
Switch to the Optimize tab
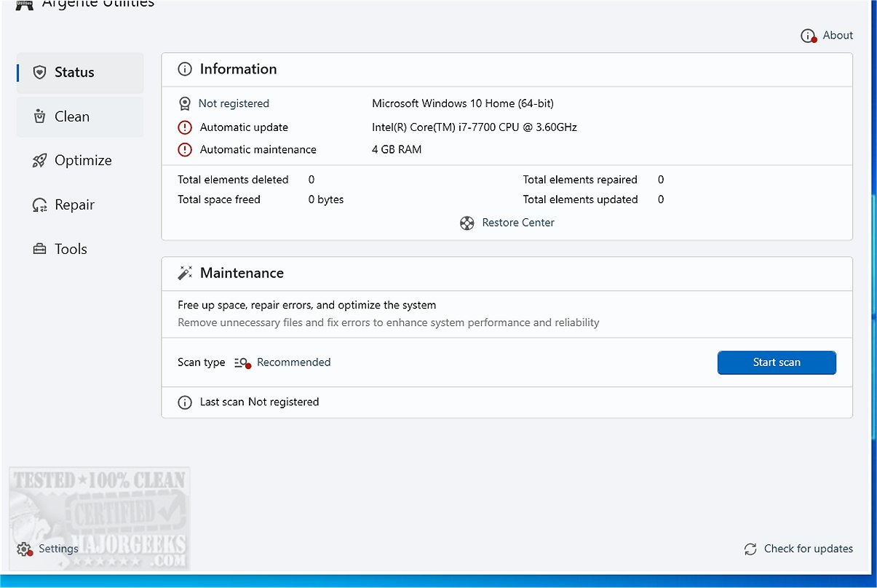80,161
